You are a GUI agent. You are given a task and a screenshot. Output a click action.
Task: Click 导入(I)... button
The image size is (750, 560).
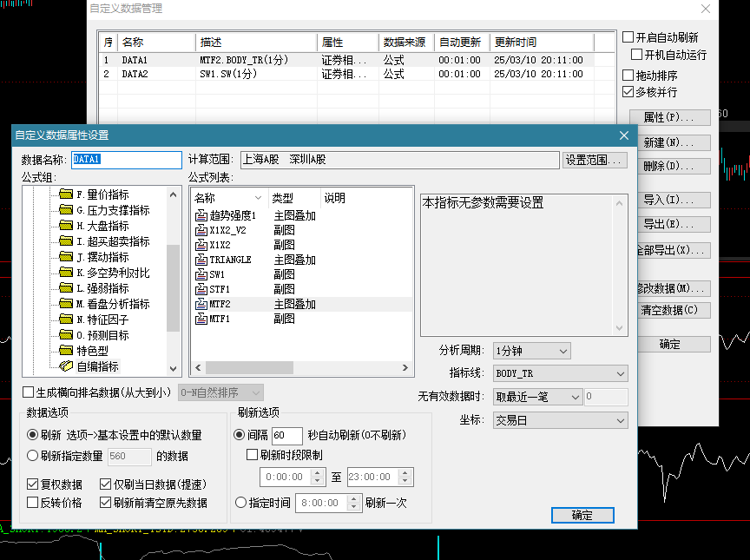[x=674, y=200]
